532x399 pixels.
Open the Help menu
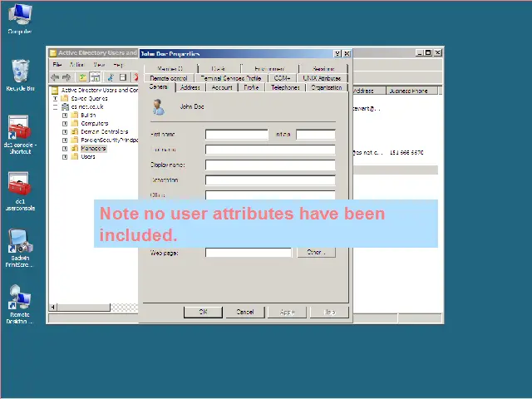coord(118,65)
